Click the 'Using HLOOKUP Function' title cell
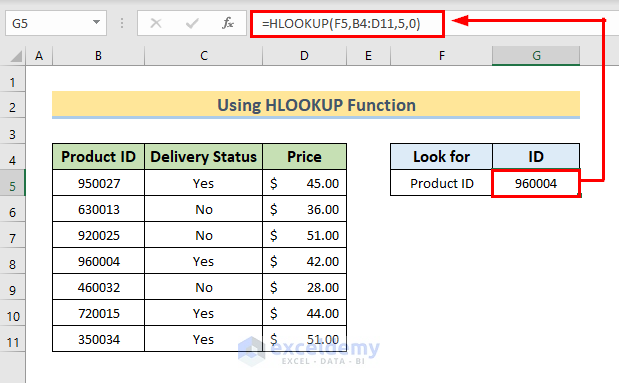 316,105
